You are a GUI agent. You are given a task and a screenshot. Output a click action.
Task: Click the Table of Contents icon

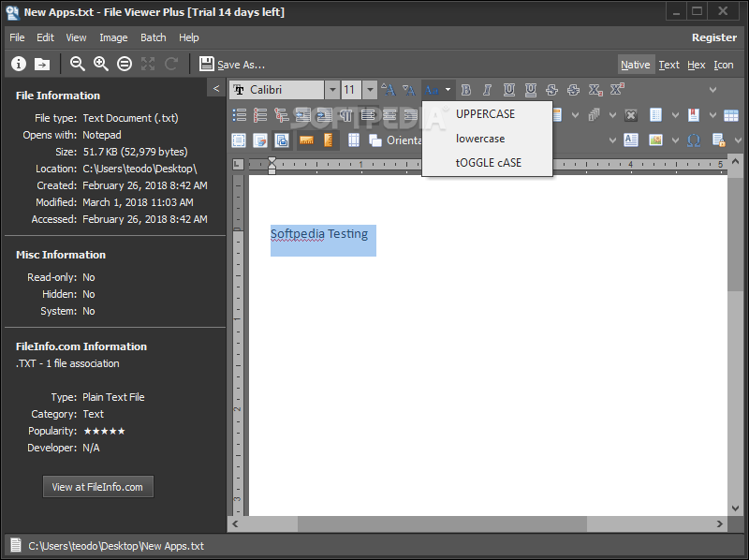[x=656, y=115]
